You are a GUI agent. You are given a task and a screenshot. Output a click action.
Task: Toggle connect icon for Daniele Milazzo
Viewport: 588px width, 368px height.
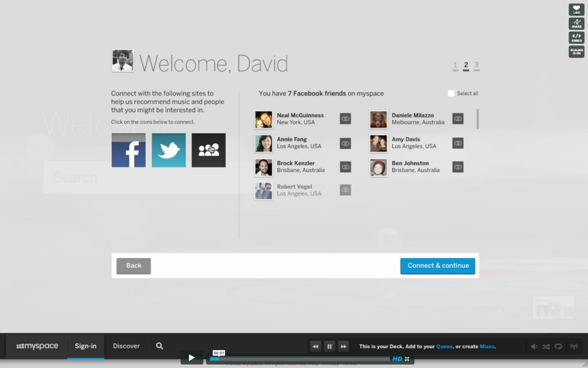pyautogui.click(x=458, y=118)
